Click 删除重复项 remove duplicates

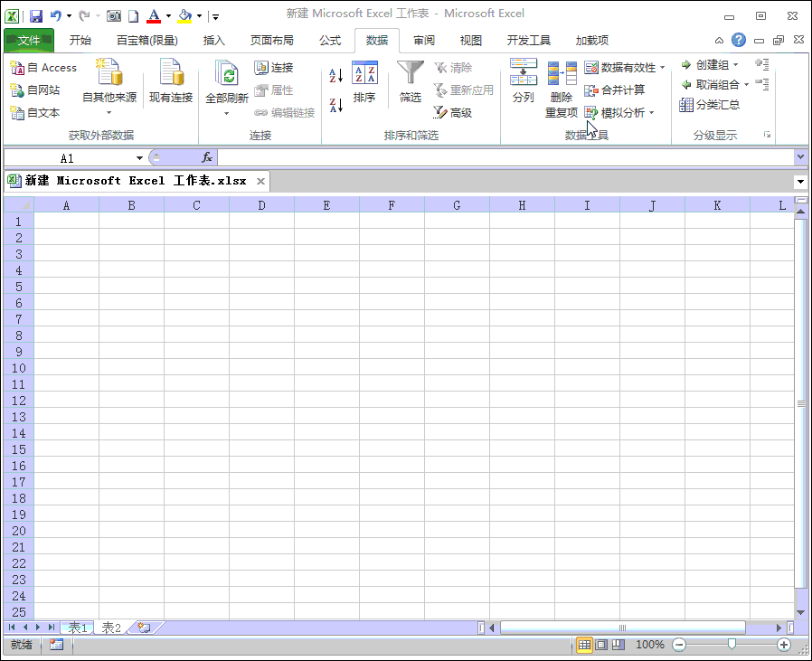point(562,90)
